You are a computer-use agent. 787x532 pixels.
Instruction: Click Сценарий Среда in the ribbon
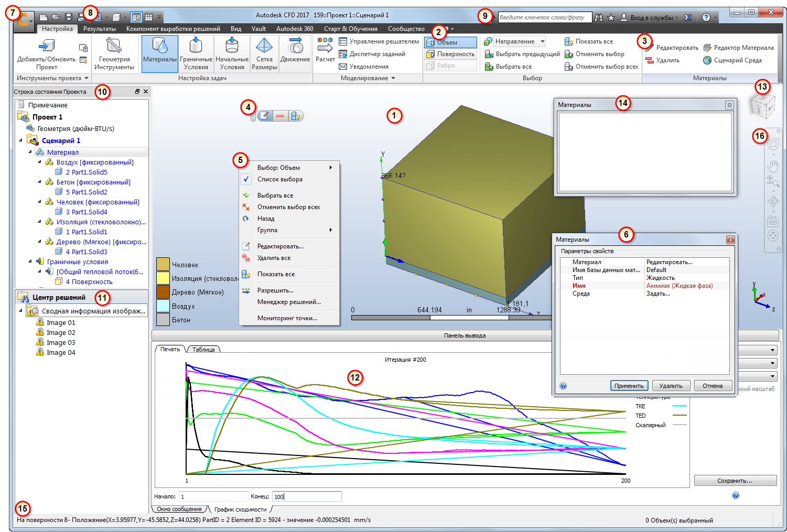click(x=732, y=60)
